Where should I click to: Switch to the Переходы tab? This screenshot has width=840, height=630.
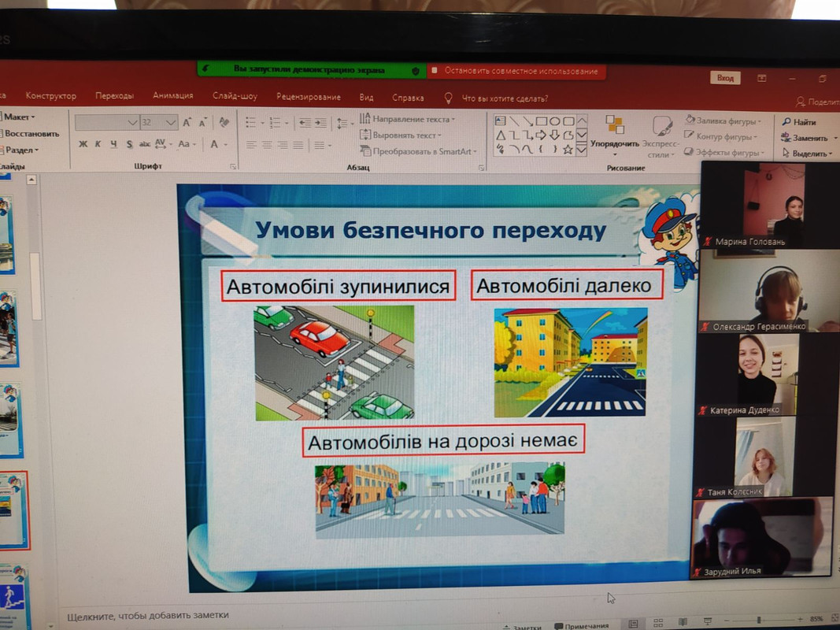click(x=115, y=96)
